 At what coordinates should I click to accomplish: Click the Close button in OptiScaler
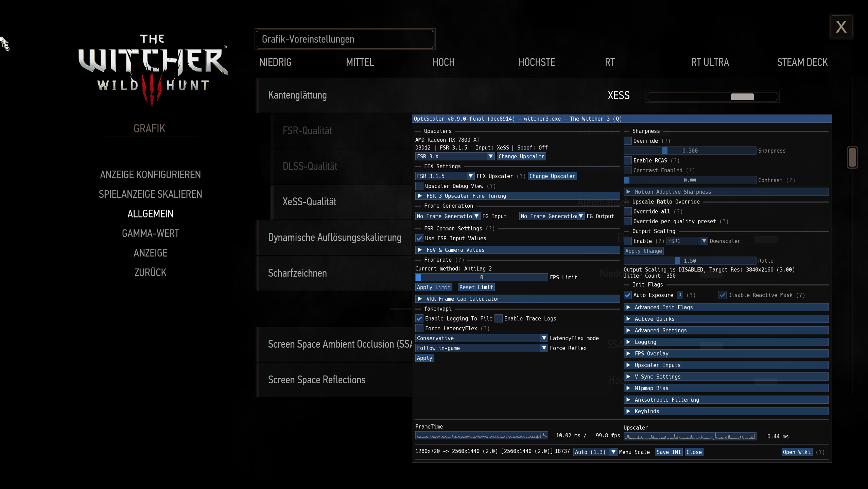point(694,452)
